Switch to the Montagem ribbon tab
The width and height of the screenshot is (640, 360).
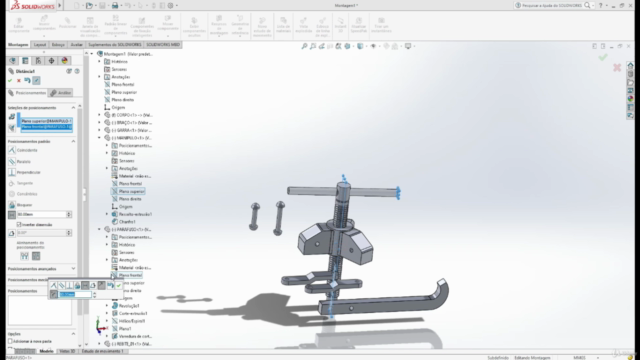click(18, 44)
